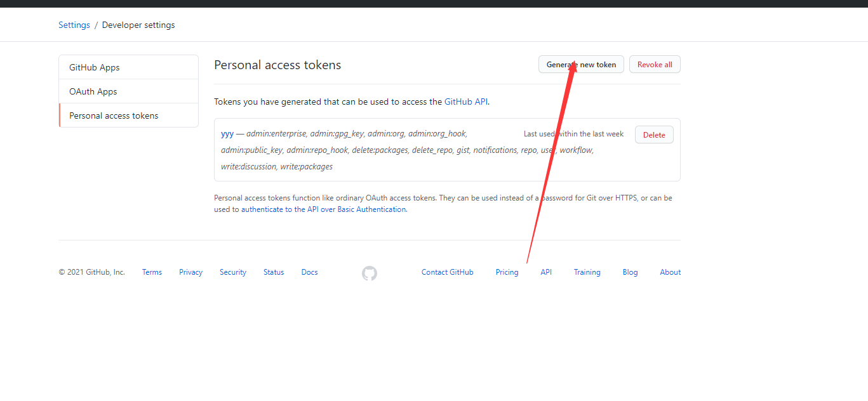
Task: View the Pricing footer link
Action: point(507,272)
